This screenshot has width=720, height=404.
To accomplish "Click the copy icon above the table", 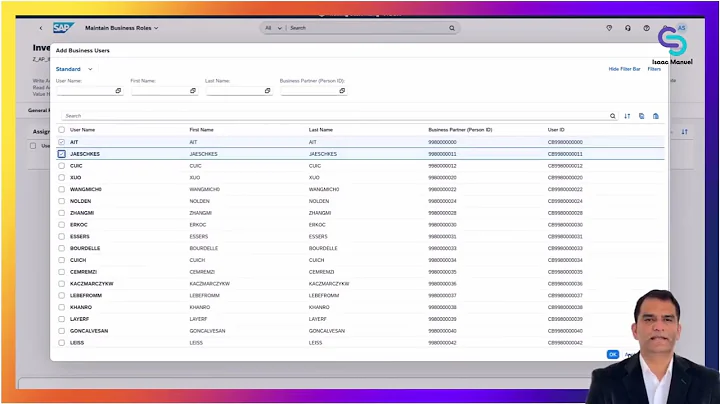I will tap(641, 116).
